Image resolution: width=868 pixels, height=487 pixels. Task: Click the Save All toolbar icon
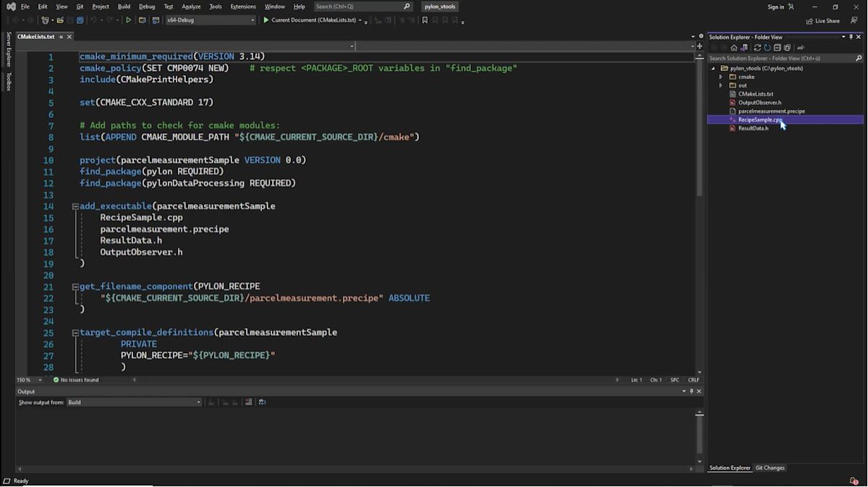(x=80, y=20)
